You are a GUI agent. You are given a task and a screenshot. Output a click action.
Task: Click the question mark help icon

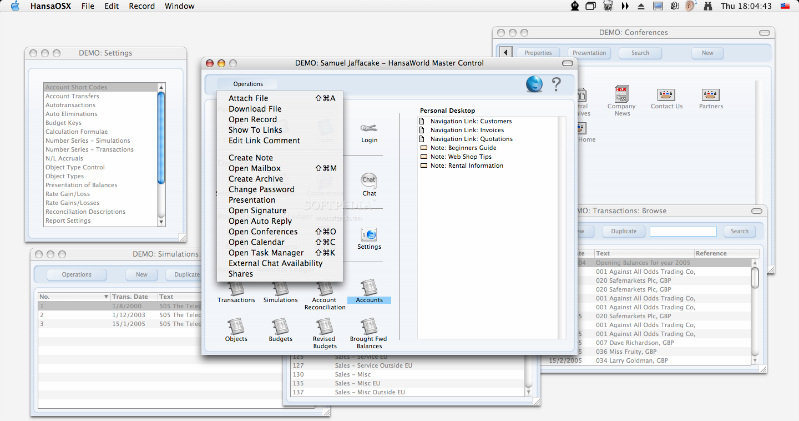(x=556, y=84)
